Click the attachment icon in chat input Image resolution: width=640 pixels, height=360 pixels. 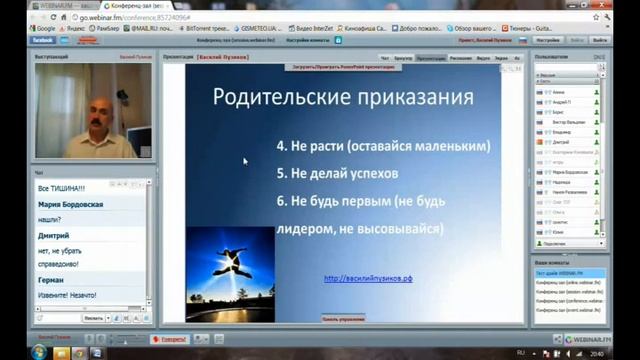[40, 318]
